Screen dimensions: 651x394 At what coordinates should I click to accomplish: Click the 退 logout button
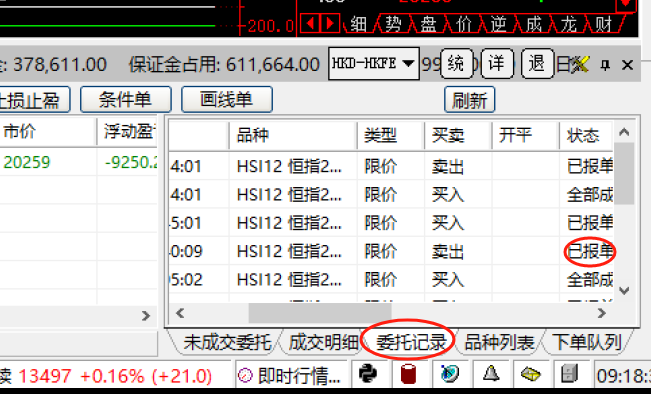pos(537,64)
